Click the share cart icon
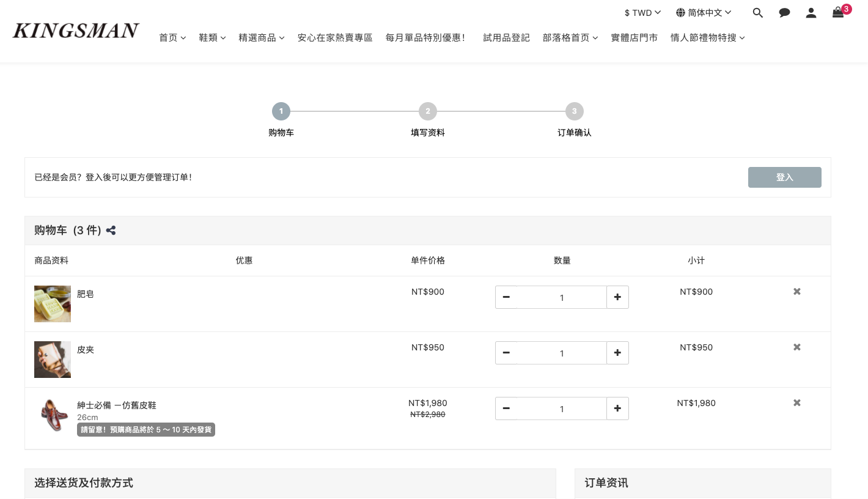Viewport: 868px width, 499px height. [111, 231]
